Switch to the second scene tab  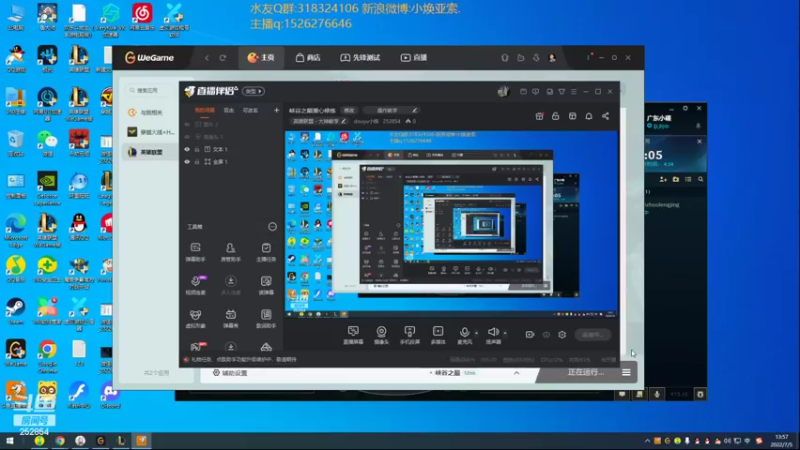click(x=229, y=110)
